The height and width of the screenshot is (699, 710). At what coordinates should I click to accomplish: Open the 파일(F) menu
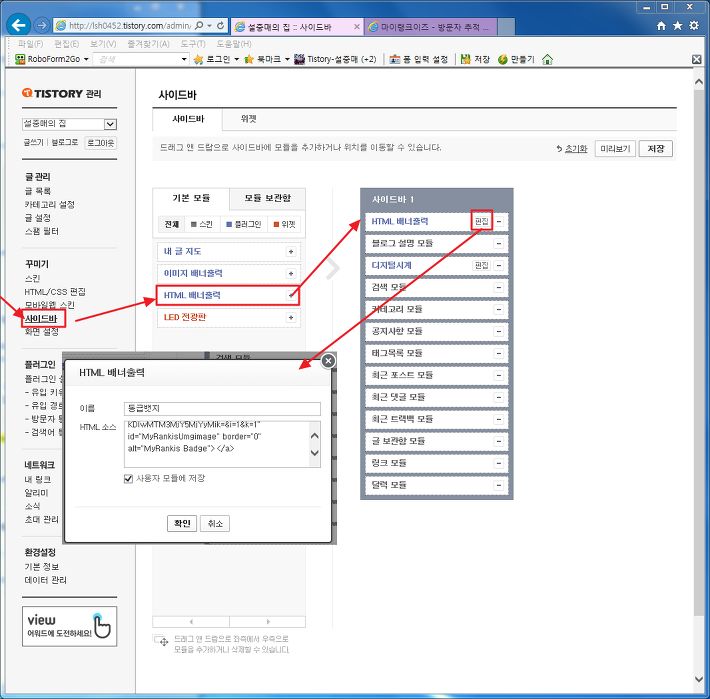coord(30,44)
